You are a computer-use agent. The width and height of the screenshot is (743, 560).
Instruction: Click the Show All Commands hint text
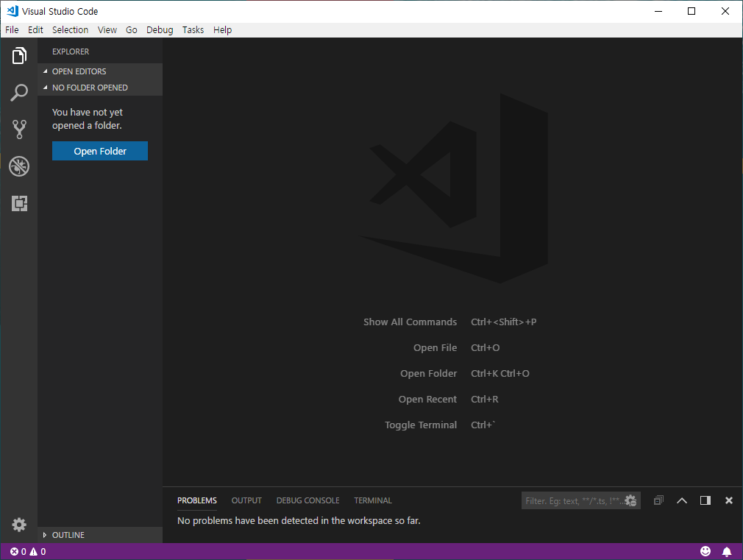410,322
